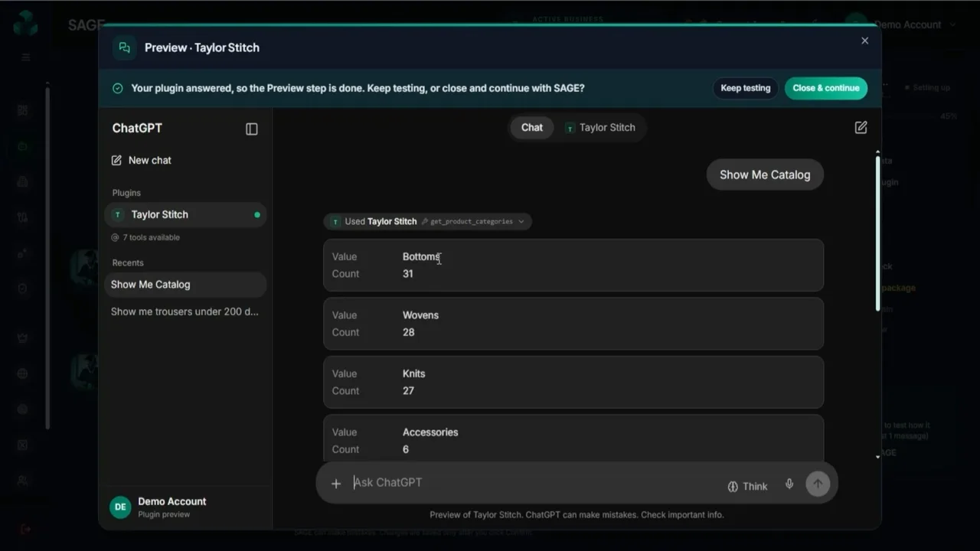Open the hamburger menu in background SAGE window
980x551 pixels.
25,57
